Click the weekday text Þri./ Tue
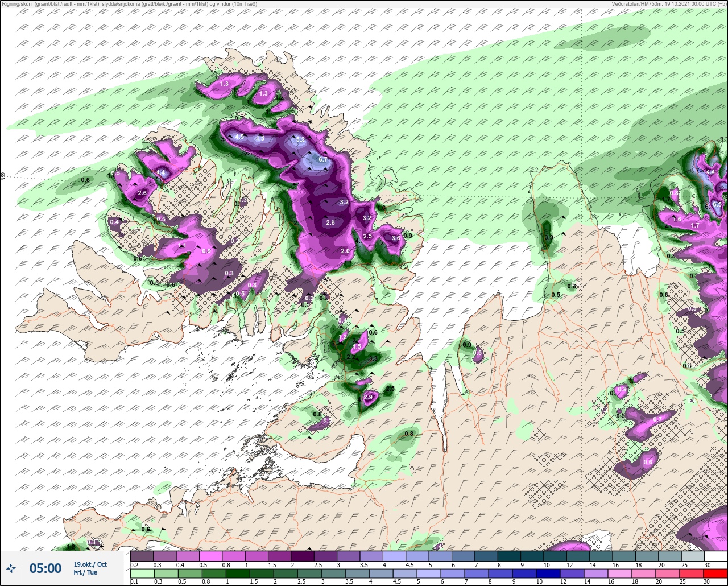This screenshot has width=728, height=586. (85, 572)
